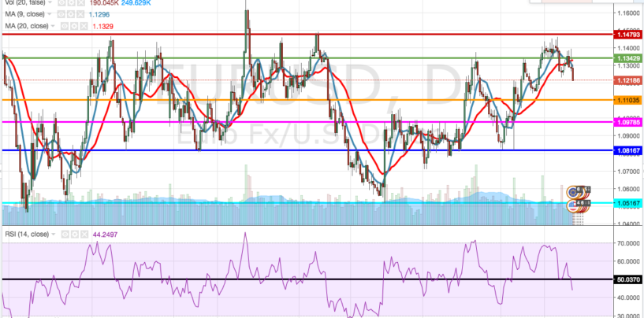Remove MA (9, close) indicator with X

[x=80, y=14]
